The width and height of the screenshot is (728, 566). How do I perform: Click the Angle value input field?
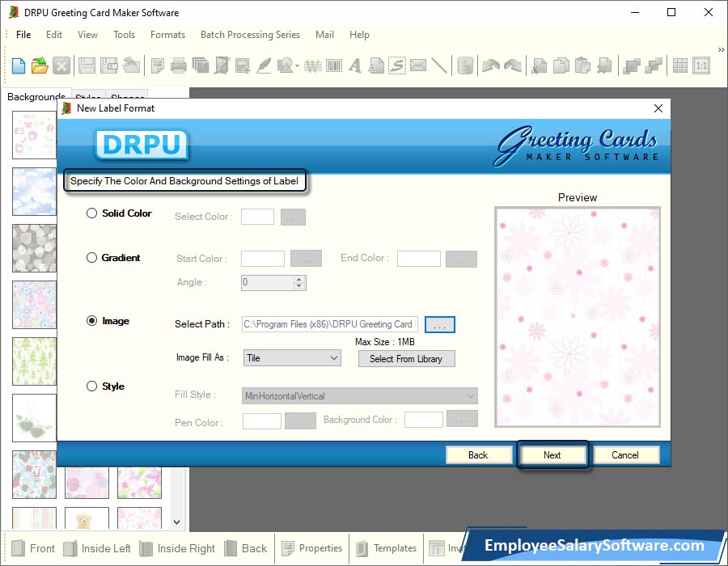pyautogui.click(x=268, y=282)
